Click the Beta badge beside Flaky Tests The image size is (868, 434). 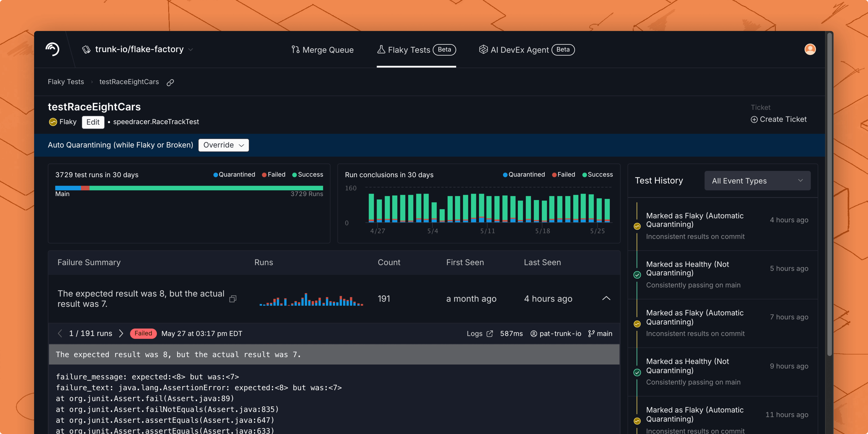pos(444,50)
